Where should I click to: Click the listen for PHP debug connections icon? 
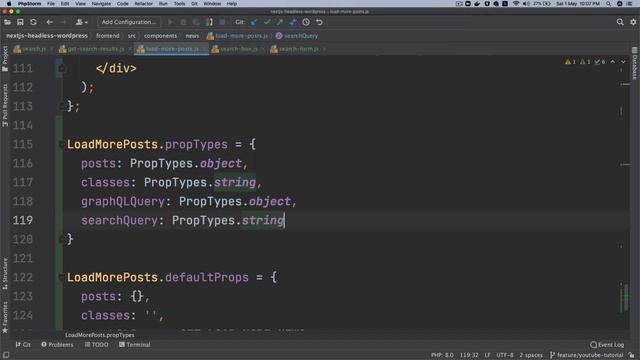209,22
